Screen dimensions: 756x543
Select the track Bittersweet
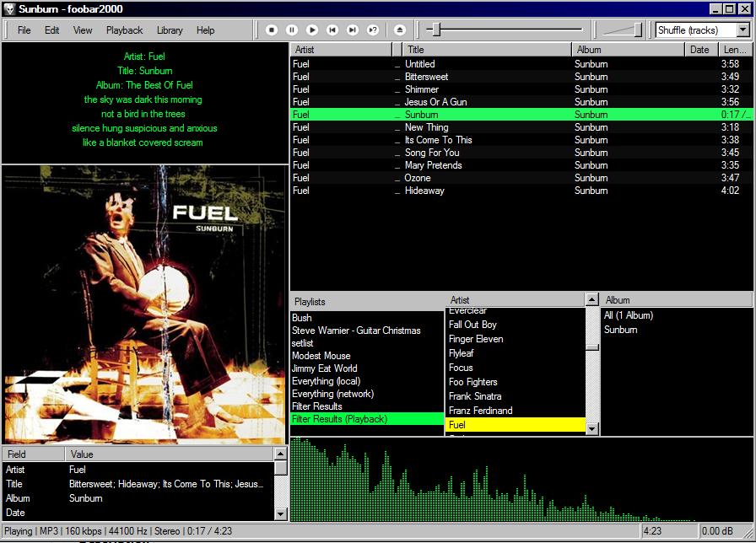point(521,77)
